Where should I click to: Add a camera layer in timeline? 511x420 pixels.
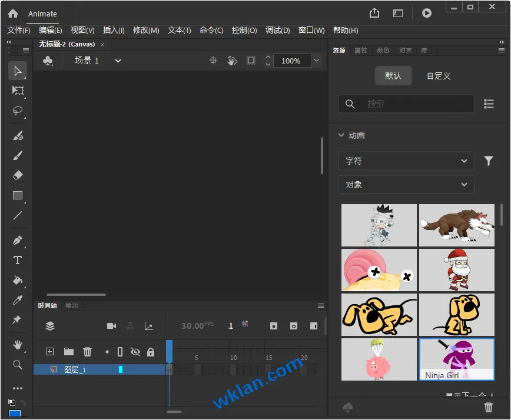[112, 326]
